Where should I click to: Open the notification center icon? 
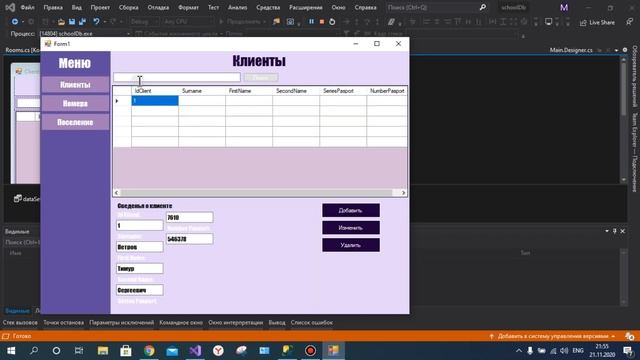click(628, 351)
